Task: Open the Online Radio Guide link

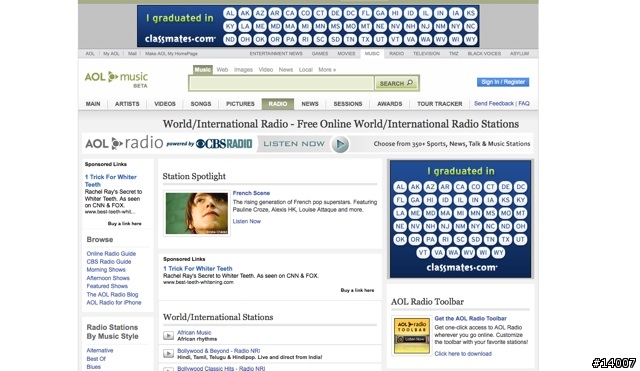Action: click(x=111, y=253)
